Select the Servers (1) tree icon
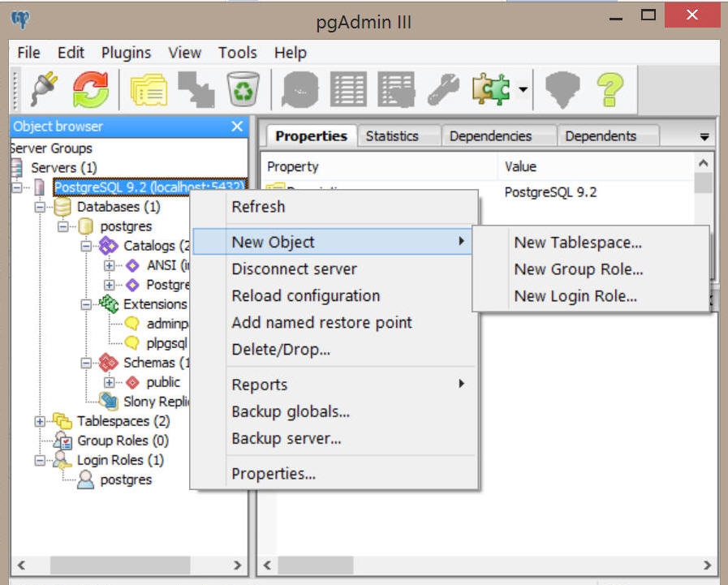This screenshot has height=585, width=728. coord(17,168)
